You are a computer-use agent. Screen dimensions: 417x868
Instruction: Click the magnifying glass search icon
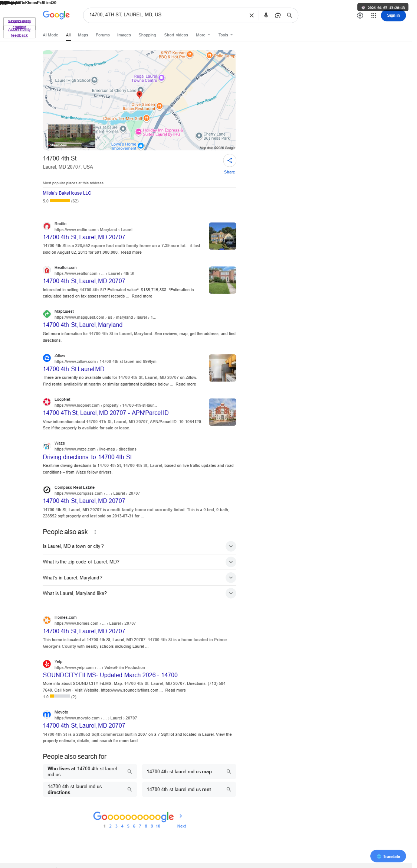click(x=290, y=15)
